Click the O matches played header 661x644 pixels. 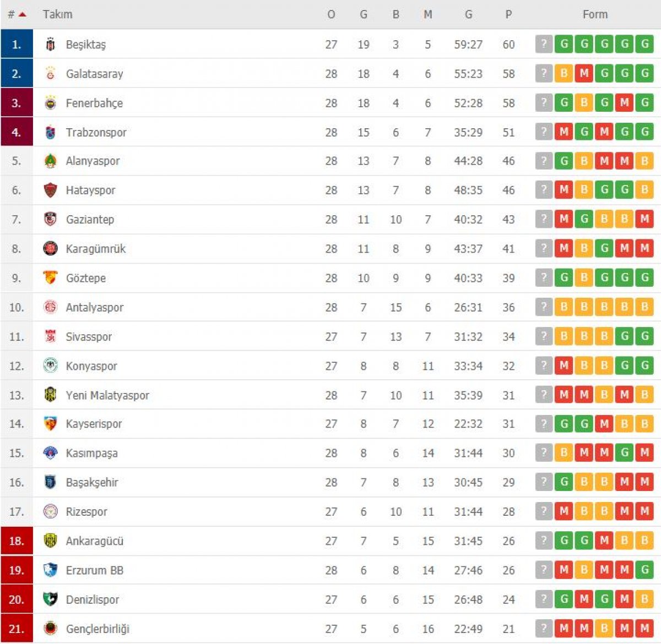331,14
